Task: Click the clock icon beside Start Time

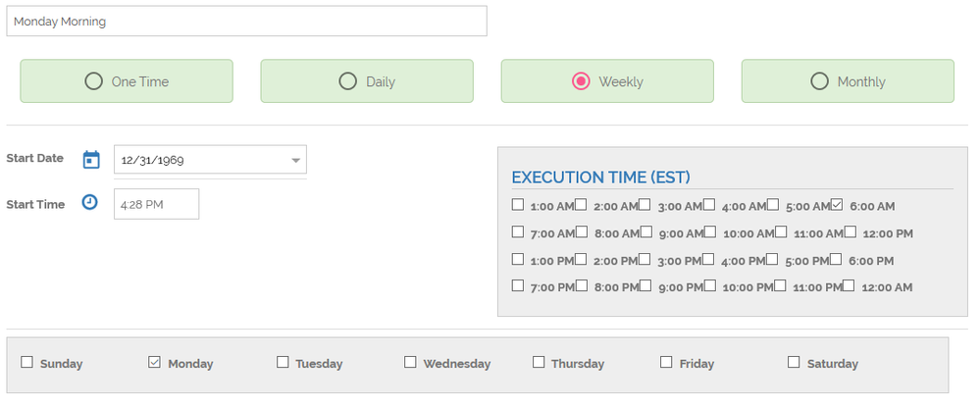Action: pos(90,202)
